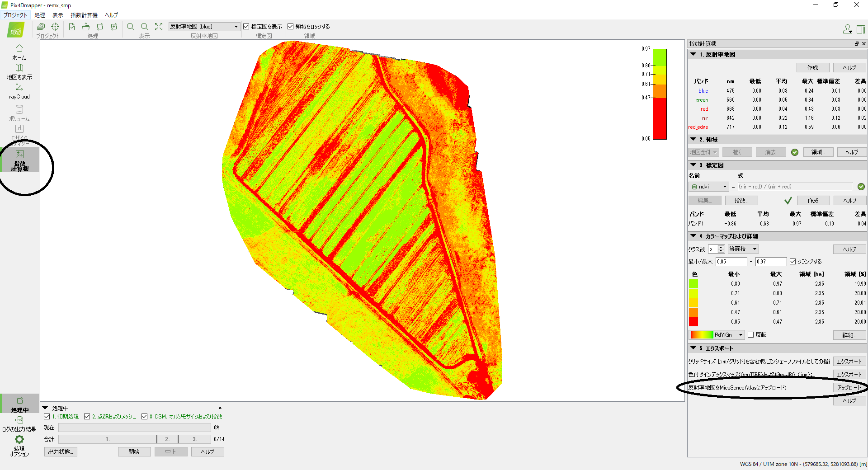Open the ホーム (Home) sidebar view
Image resolution: width=868 pixels, height=470 pixels.
click(19, 52)
